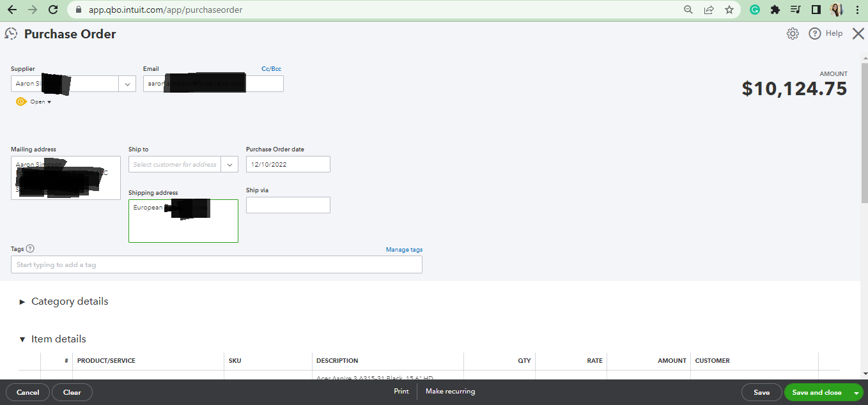Click Make recurring in bottom bar

[x=451, y=392]
